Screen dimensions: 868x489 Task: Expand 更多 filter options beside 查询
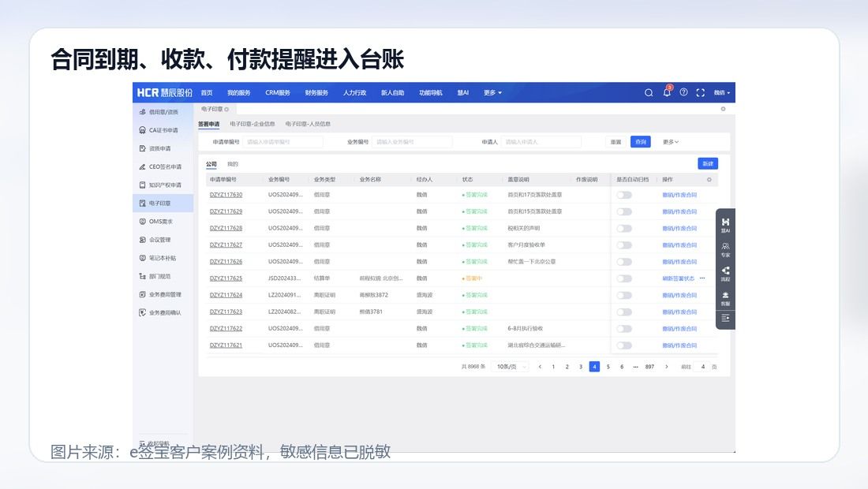click(671, 142)
